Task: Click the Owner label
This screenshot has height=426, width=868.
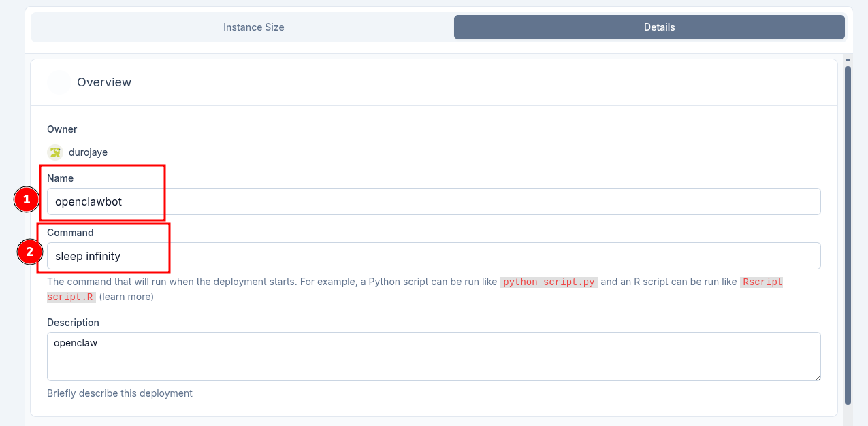Action: tap(62, 129)
